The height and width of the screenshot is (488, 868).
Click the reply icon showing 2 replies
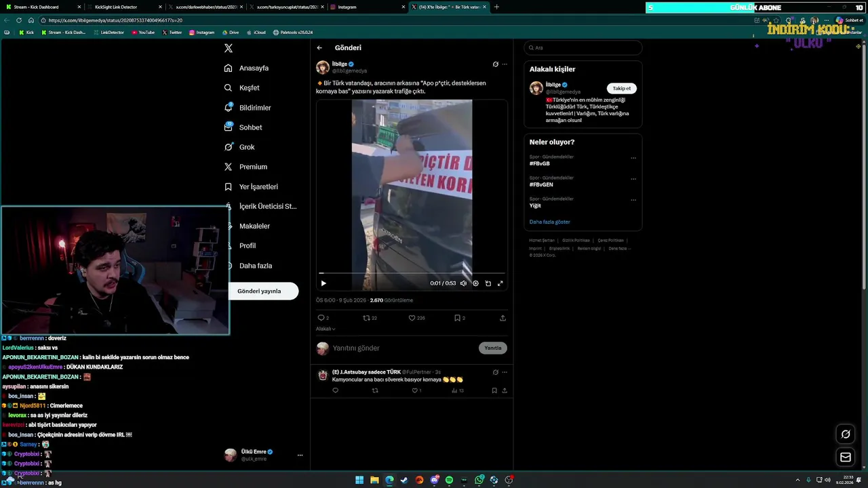323,318
